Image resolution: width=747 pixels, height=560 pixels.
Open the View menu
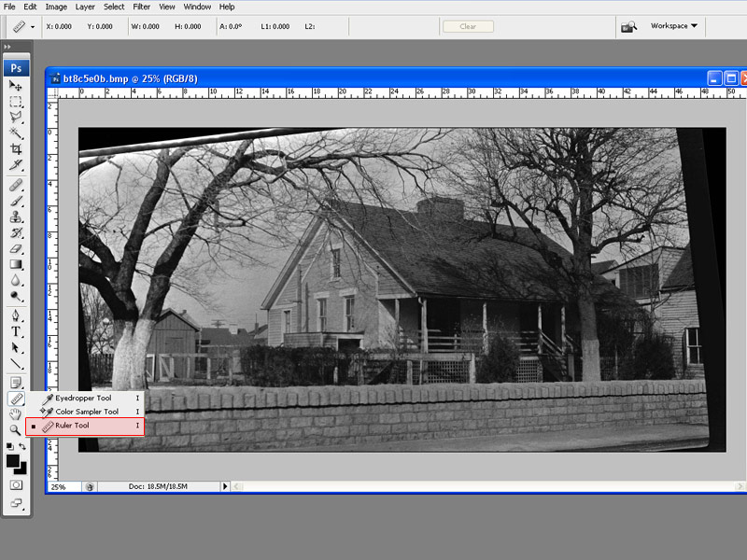(x=167, y=7)
